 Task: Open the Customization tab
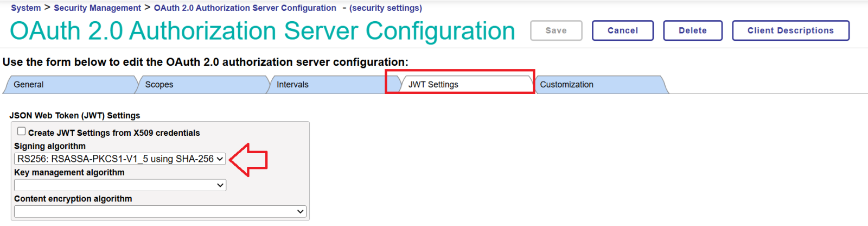[566, 85]
